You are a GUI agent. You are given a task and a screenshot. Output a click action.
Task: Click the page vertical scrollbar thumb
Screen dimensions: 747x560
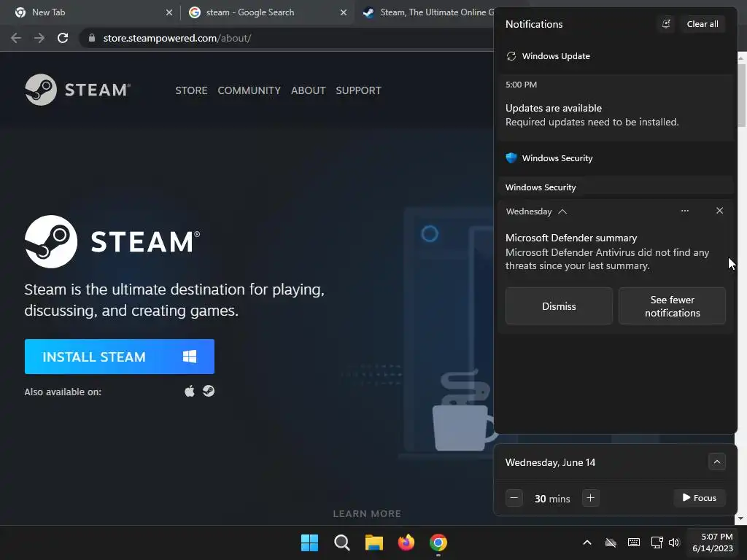742,96
